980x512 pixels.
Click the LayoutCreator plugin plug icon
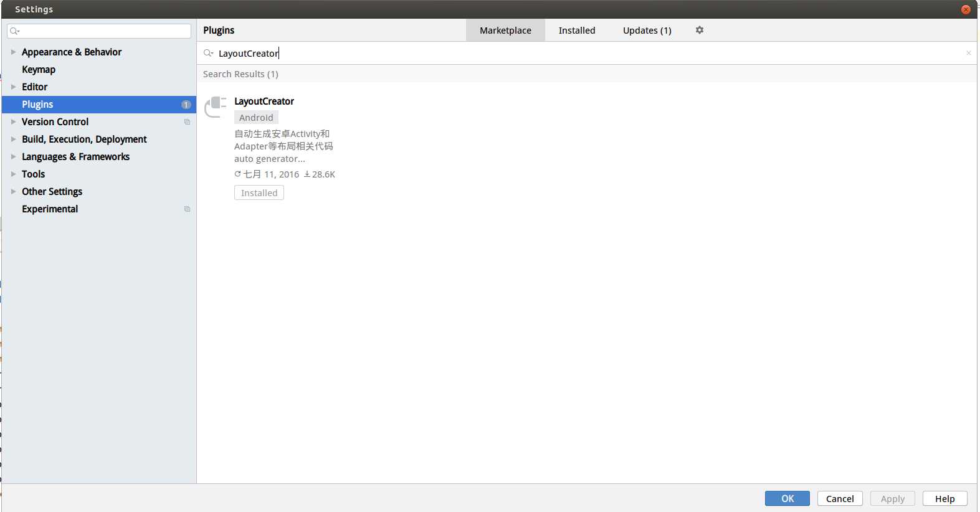point(216,107)
